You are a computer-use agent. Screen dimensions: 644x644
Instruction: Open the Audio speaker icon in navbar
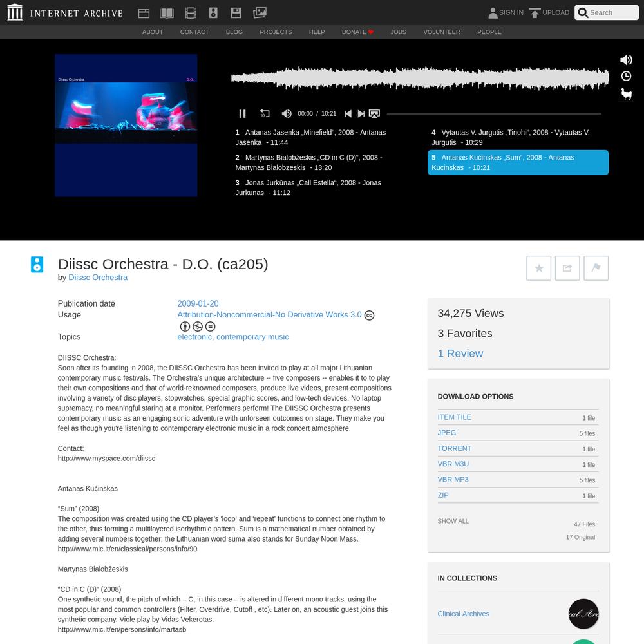(213, 13)
